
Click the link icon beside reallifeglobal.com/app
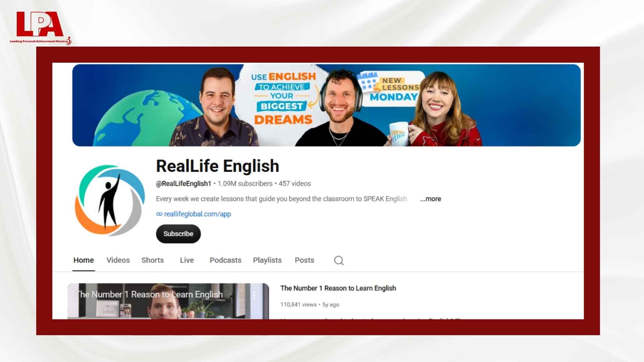pos(159,214)
